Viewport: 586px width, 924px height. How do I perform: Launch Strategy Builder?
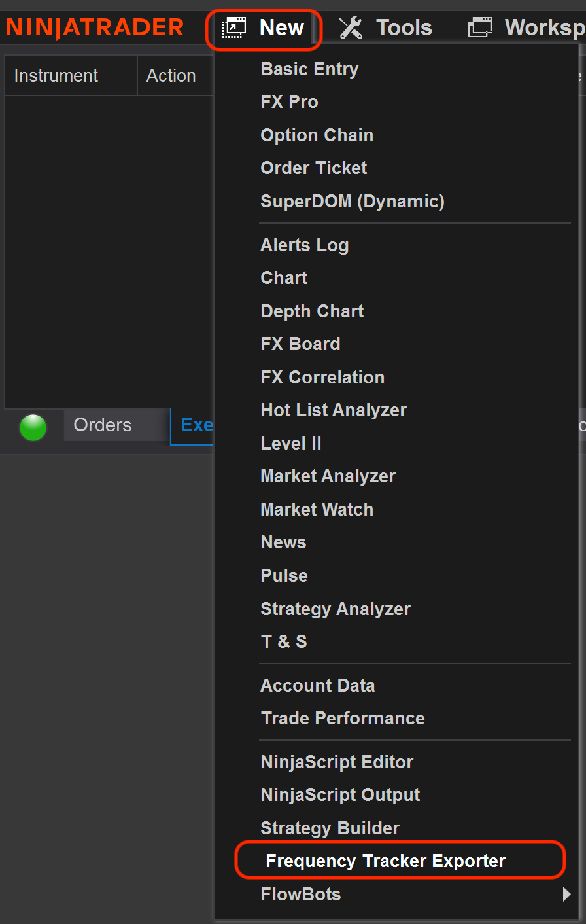[330, 828]
